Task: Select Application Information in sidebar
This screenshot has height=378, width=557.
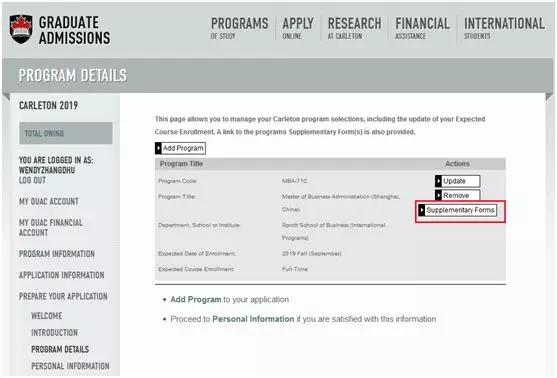Action: click(61, 275)
